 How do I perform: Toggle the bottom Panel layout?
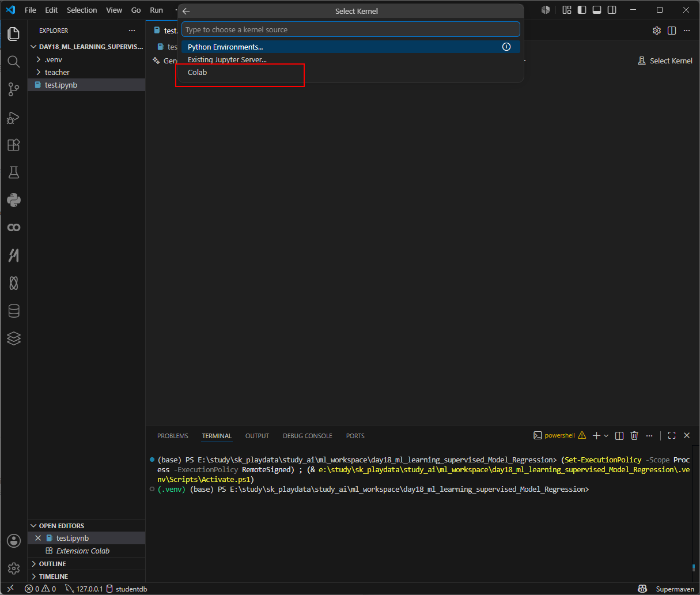point(597,10)
